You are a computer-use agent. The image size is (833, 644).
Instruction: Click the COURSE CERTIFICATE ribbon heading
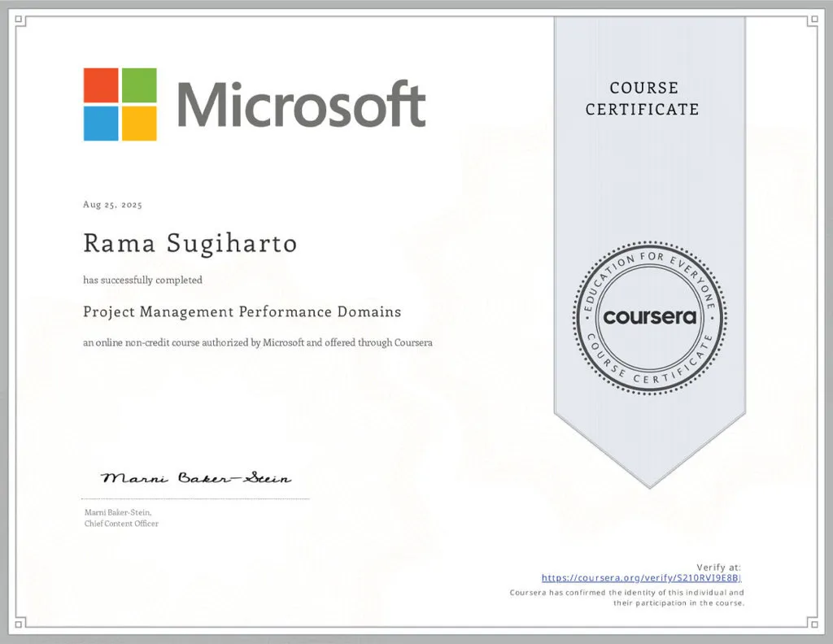(x=642, y=98)
